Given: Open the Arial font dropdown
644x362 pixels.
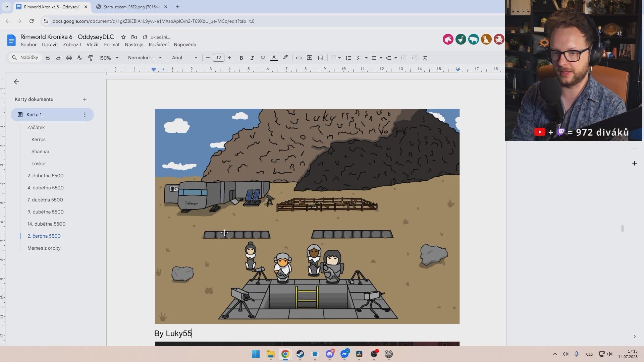Looking at the screenshot, I should [184, 58].
